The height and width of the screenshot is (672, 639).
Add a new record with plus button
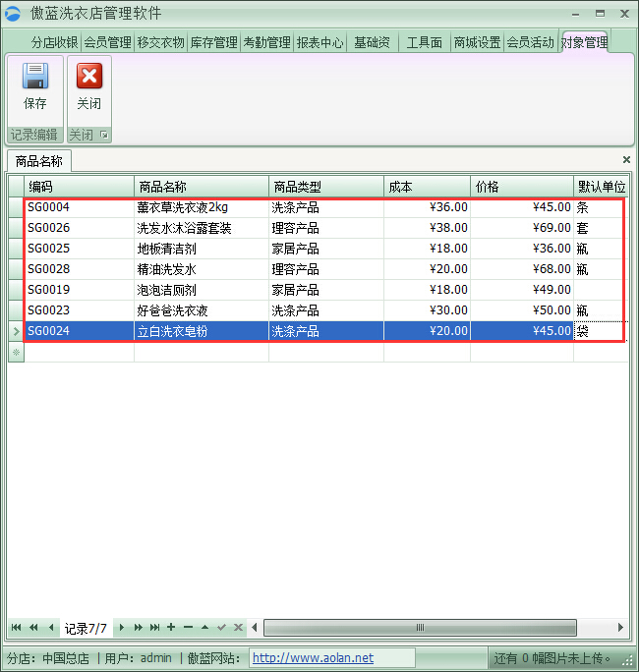coord(171,627)
